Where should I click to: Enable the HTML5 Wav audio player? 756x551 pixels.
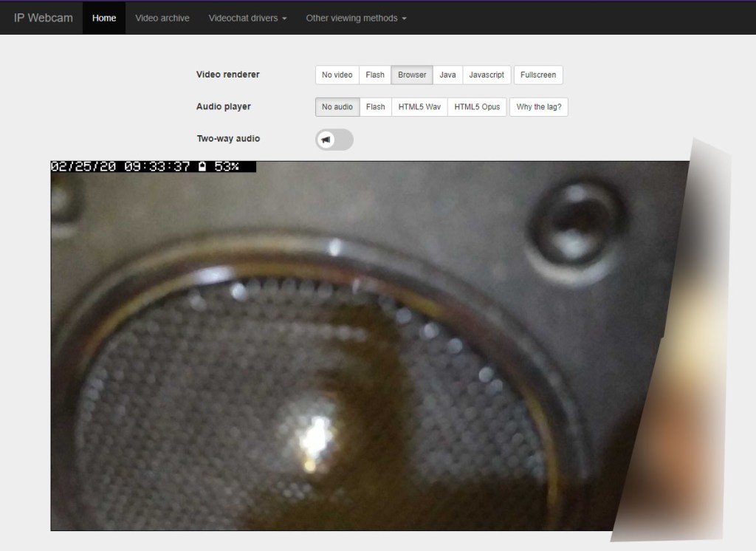click(x=419, y=107)
